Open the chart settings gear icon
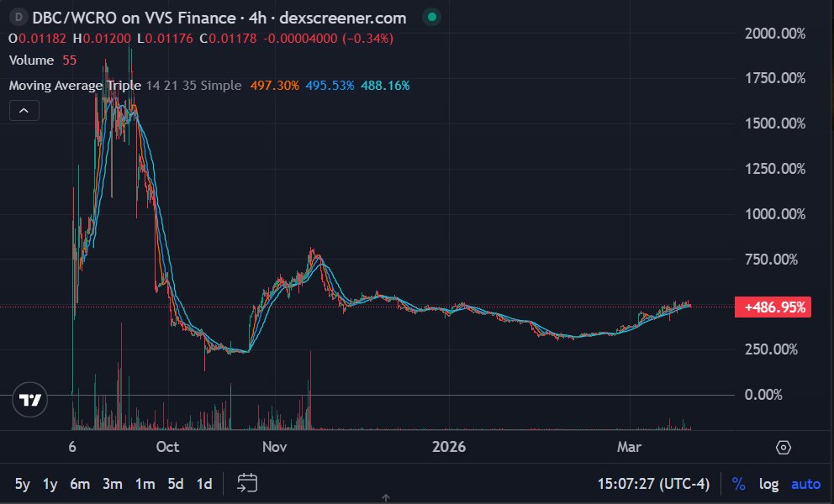The width and height of the screenshot is (834, 504). point(784,449)
